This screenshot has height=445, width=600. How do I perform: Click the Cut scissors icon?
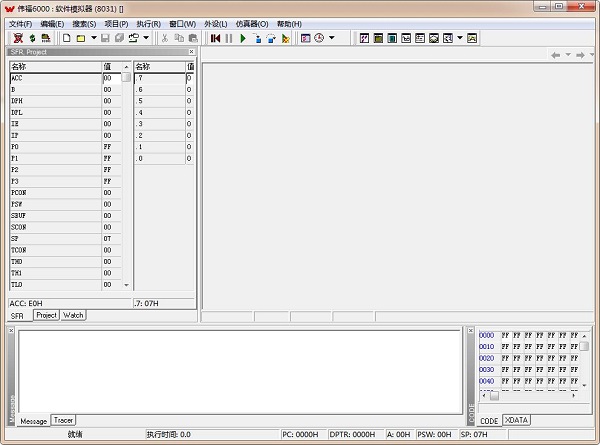(x=164, y=38)
